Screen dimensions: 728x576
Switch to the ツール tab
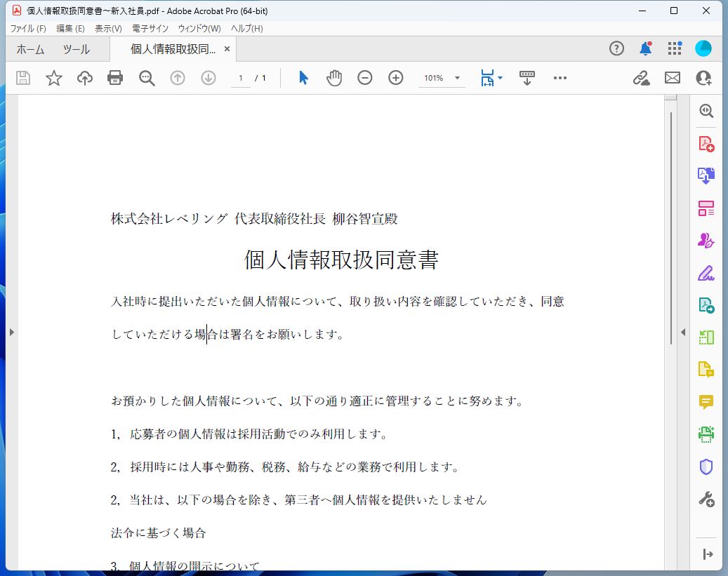coord(76,49)
